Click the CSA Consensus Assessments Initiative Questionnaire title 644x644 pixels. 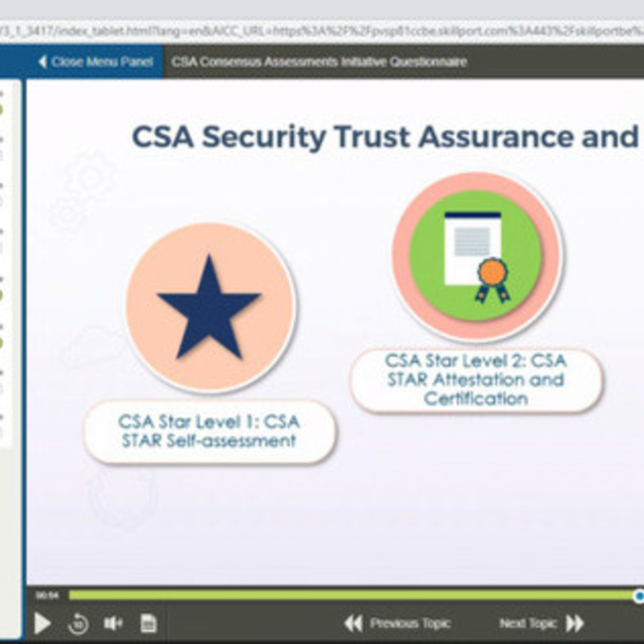point(319,62)
